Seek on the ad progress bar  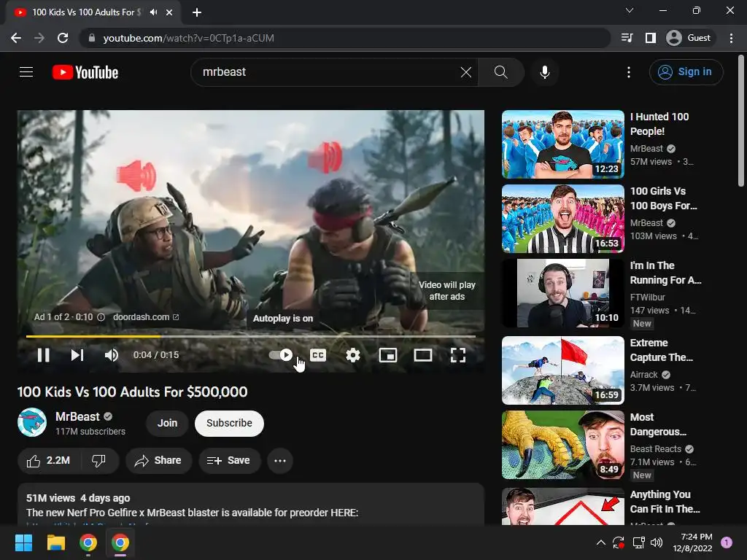(x=251, y=336)
